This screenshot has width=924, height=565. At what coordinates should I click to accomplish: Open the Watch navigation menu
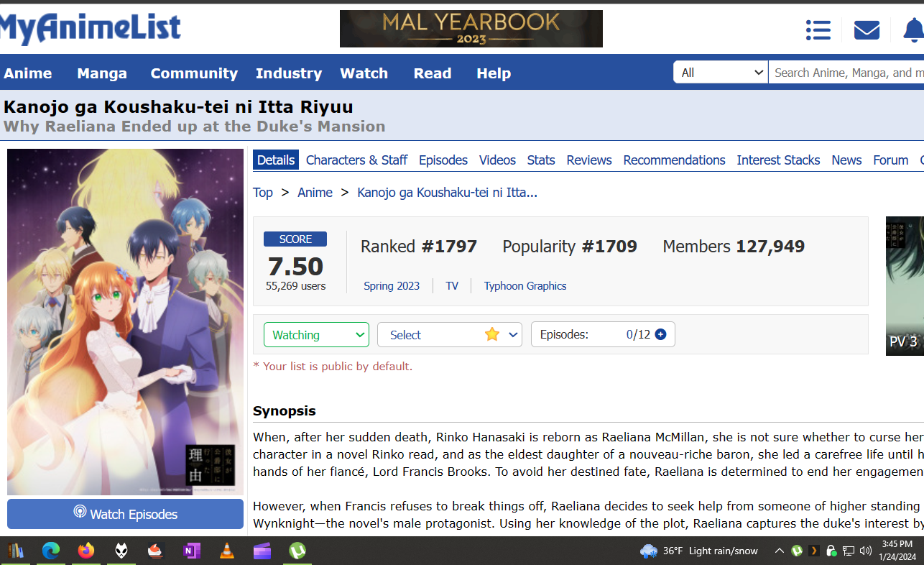(364, 73)
